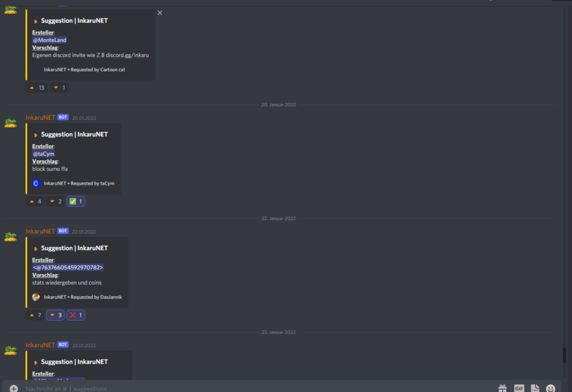The image size is (572, 392).
Task: Click DasJannik footer avatar in stats embed
Action: (x=36, y=297)
